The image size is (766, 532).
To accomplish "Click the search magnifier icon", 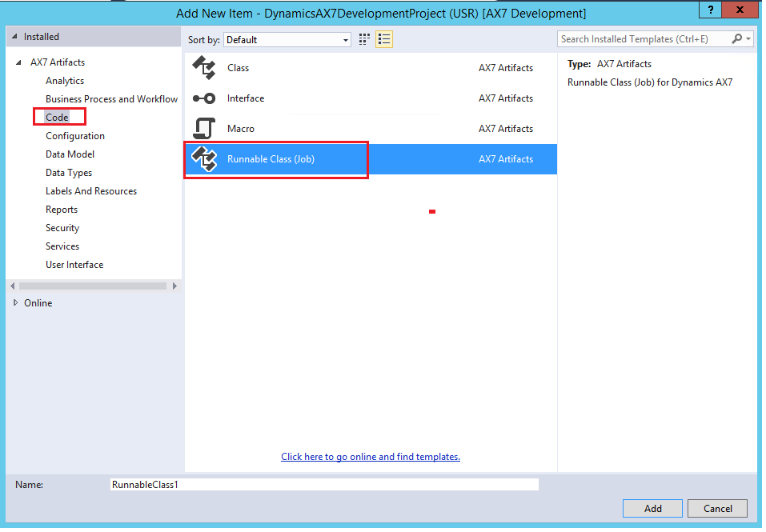I will [737, 38].
